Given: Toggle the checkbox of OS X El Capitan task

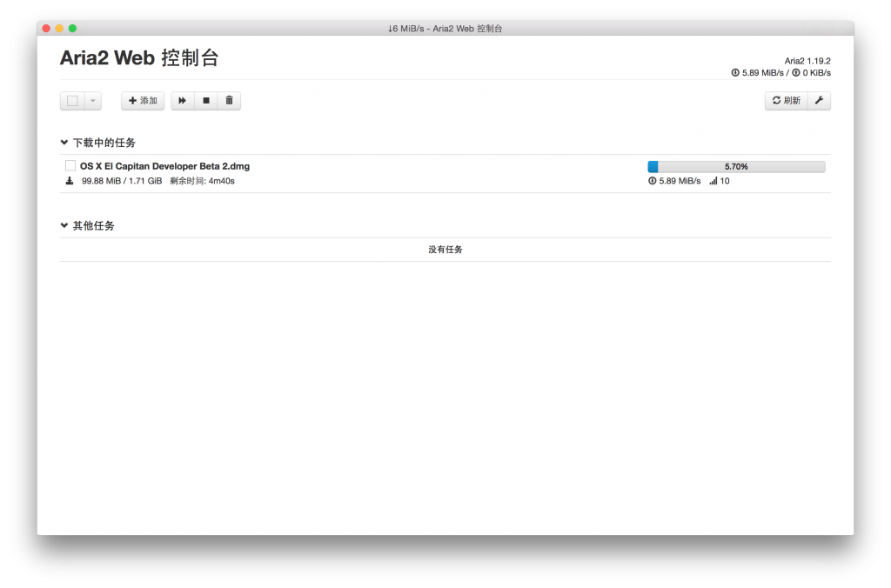Looking at the screenshot, I should pos(70,165).
